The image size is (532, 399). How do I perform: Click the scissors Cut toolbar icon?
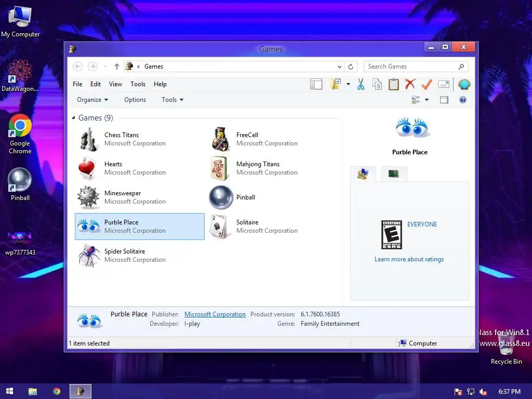361,84
